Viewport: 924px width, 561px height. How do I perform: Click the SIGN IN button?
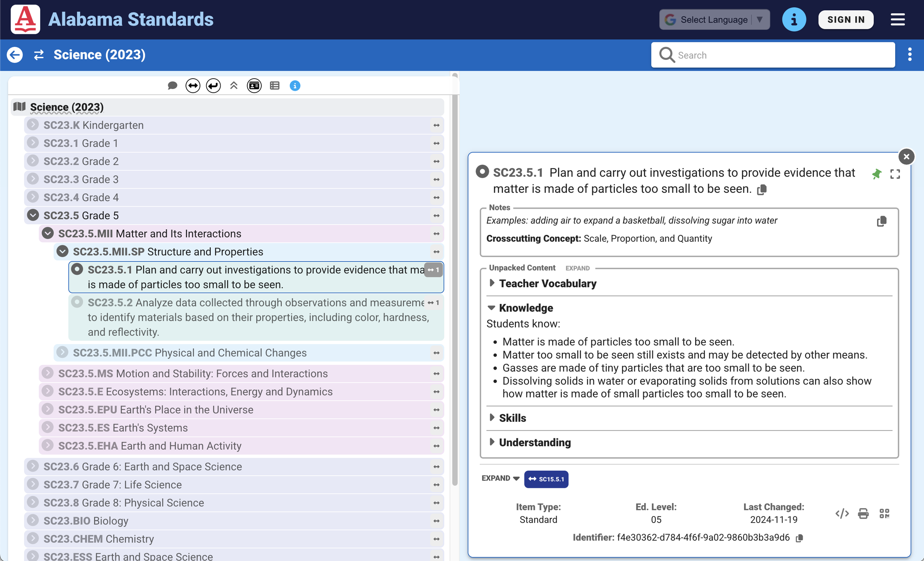pos(846,20)
